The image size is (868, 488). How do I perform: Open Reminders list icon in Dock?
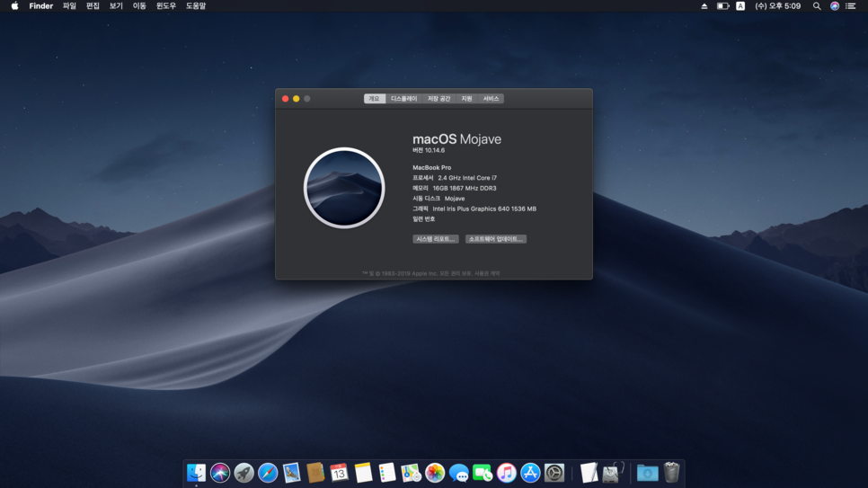[387, 473]
